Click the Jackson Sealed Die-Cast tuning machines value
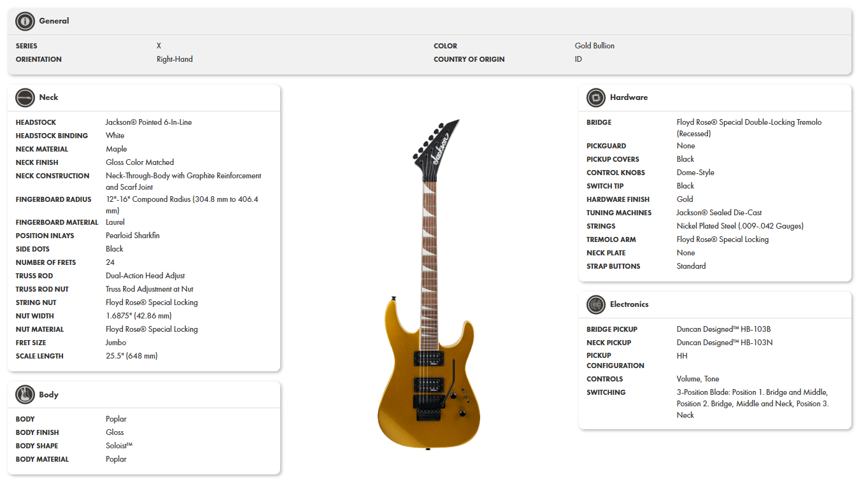This screenshot has height=491, width=868. (x=719, y=213)
